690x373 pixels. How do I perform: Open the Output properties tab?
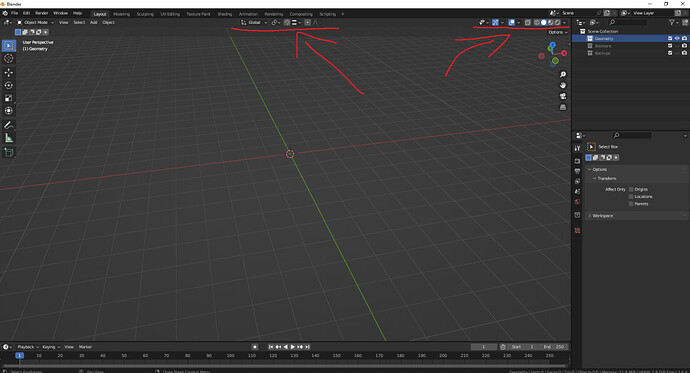pyautogui.click(x=577, y=172)
